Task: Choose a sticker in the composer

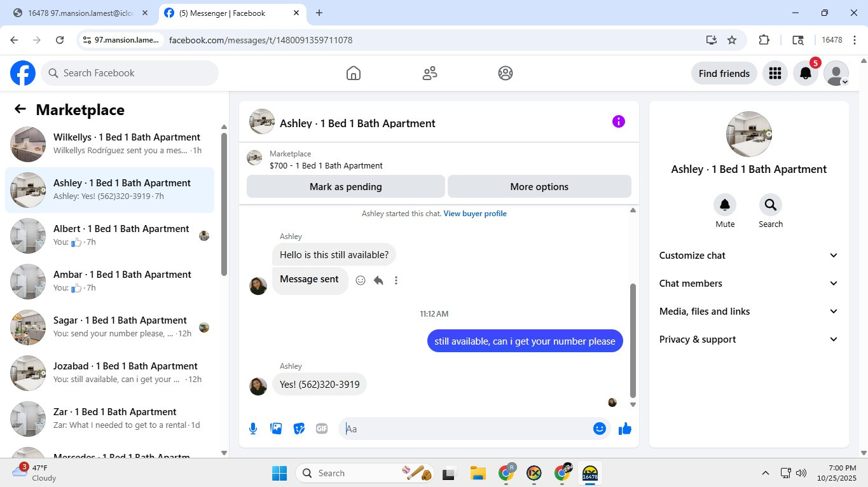Action: 299,429
